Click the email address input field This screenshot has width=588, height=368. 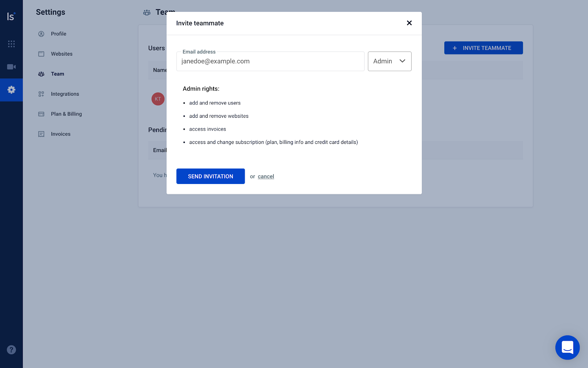click(x=270, y=61)
